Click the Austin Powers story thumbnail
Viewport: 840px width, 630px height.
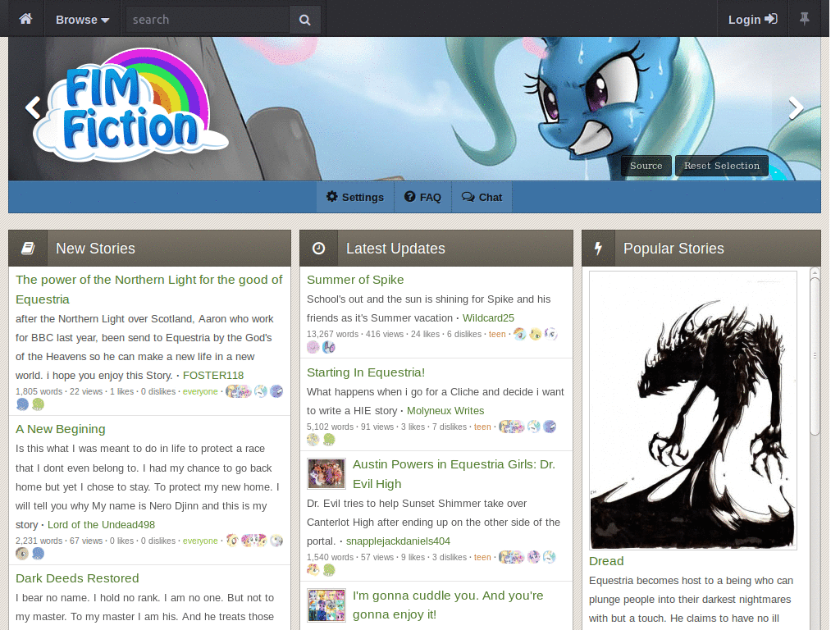tap(326, 473)
